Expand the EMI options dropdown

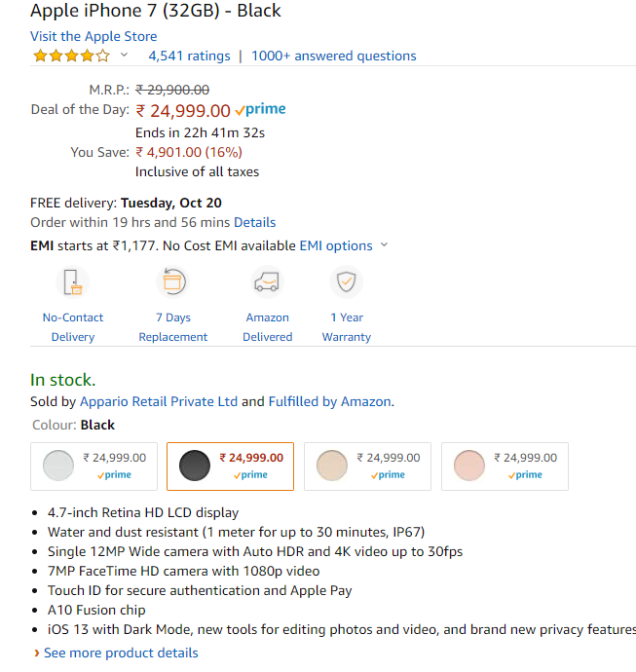tap(344, 245)
